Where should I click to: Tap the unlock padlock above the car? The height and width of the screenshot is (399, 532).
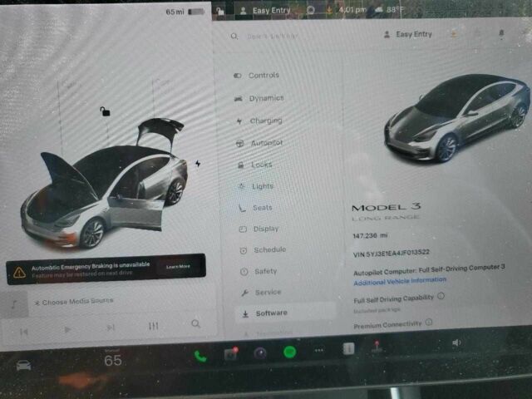(105, 111)
